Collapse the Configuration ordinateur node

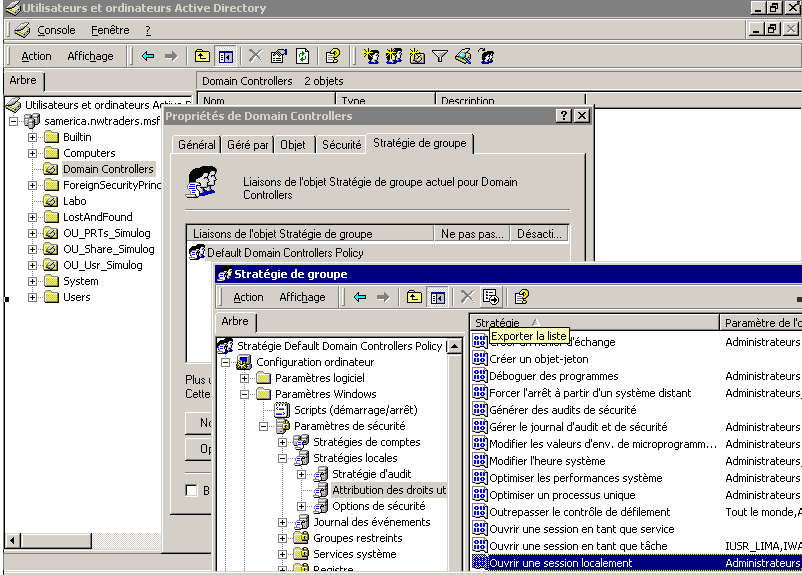point(226,362)
